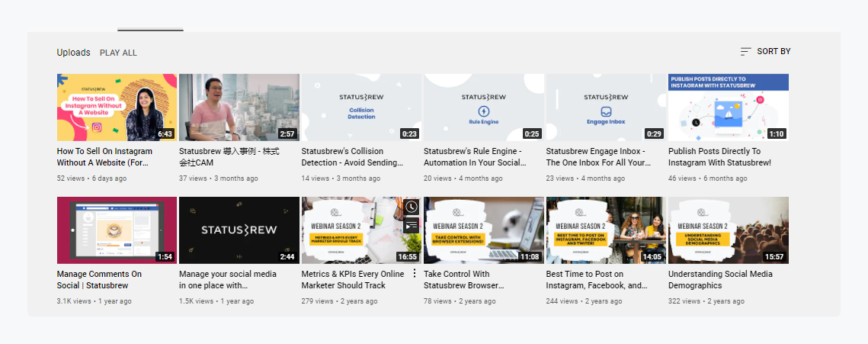This screenshot has width=868, height=344.
Task: Open Rule Engine video thumbnail
Action: [484, 108]
